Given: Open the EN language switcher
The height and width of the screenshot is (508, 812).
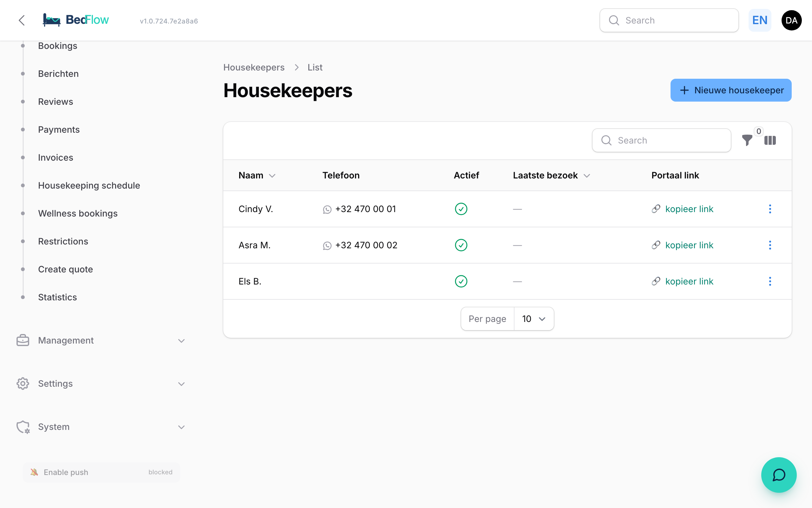Looking at the screenshot, I should 760,20.
